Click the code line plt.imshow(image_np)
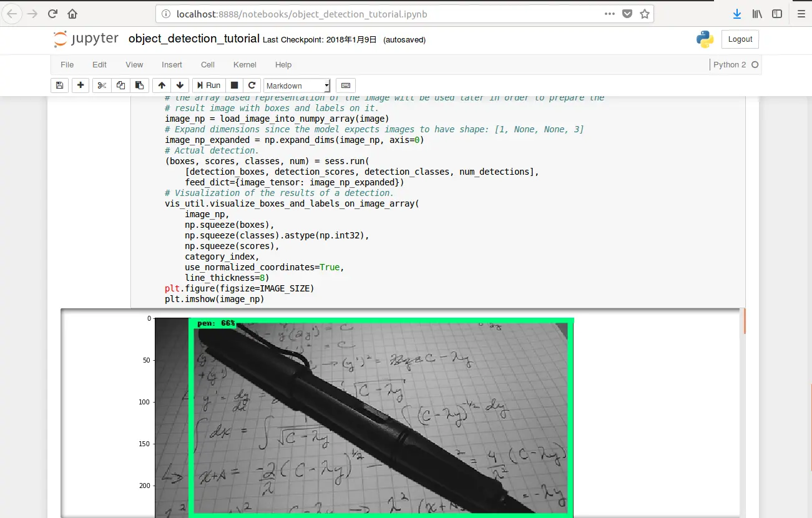Image resolution: width=812 pixels, height=518 pixels. pos(215,299)
